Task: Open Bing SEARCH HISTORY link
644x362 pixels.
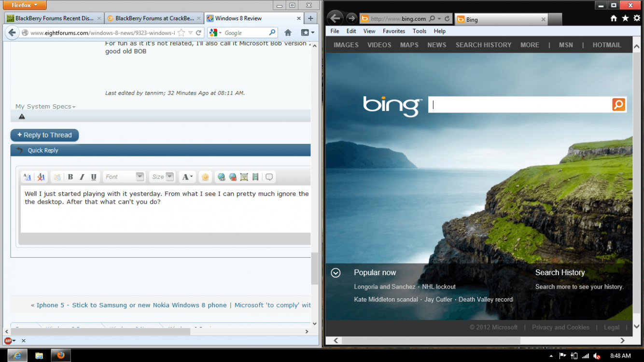Action: coord(483,45)
